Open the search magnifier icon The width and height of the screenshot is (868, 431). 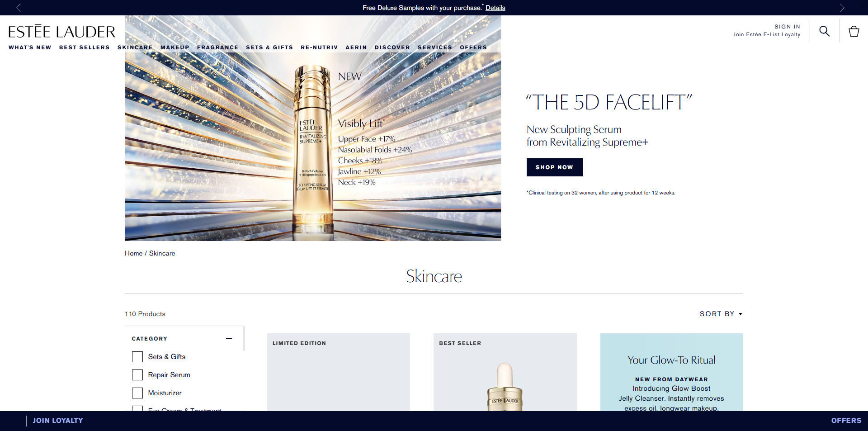pyautogui.click(x=824, y=31)
